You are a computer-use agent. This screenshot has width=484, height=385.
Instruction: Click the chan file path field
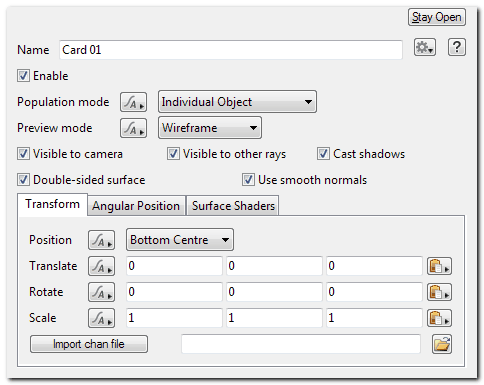pos(301,344)
